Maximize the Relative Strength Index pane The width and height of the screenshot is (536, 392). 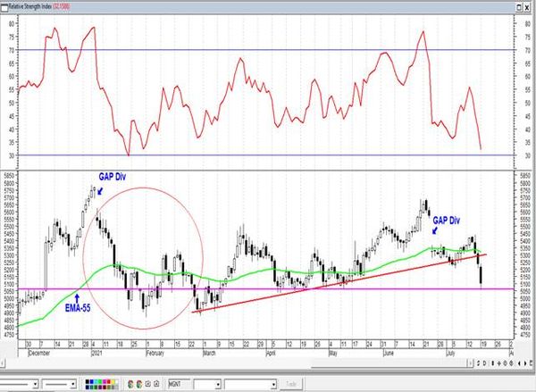click(x=519, y=7)
